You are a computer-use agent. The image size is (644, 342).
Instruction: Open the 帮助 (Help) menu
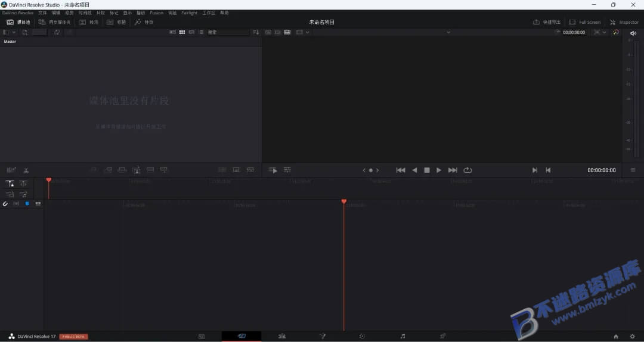(x=224, y=13)
